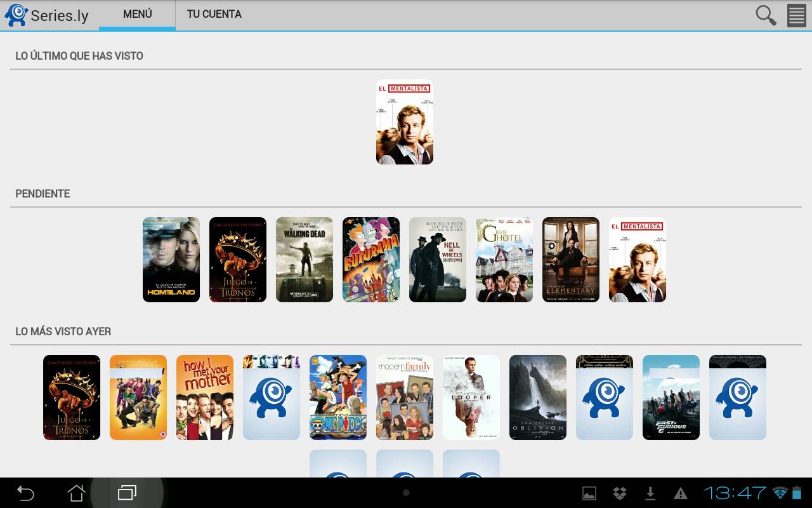Open How I Met Your Mother poster
This screenshot has width=812, height=508.
(205, 398)
